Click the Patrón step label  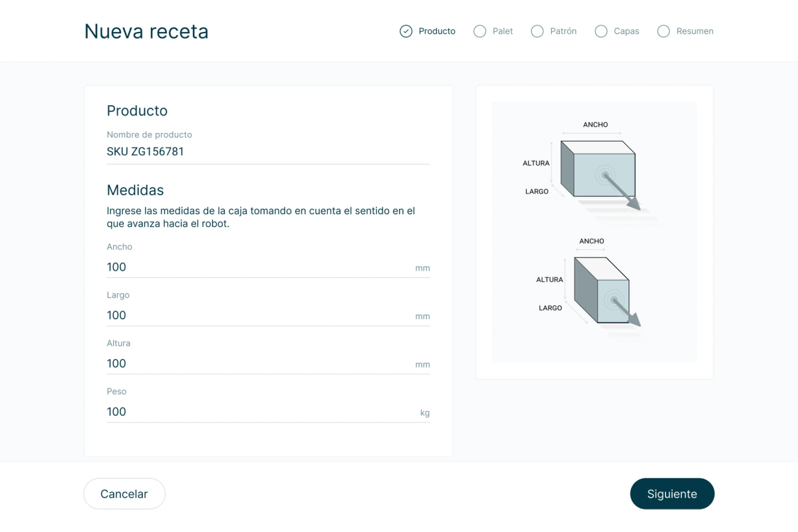point(563,31)
